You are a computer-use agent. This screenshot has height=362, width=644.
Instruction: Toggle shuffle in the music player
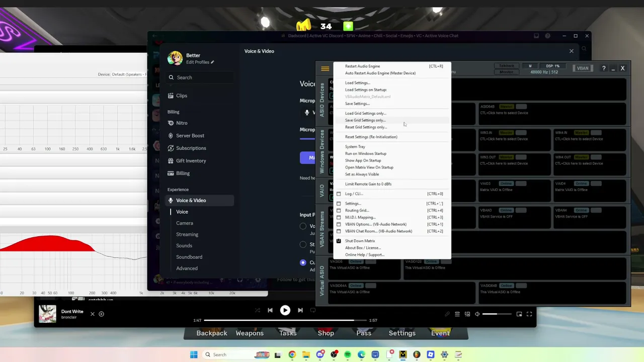pos(257,310)
